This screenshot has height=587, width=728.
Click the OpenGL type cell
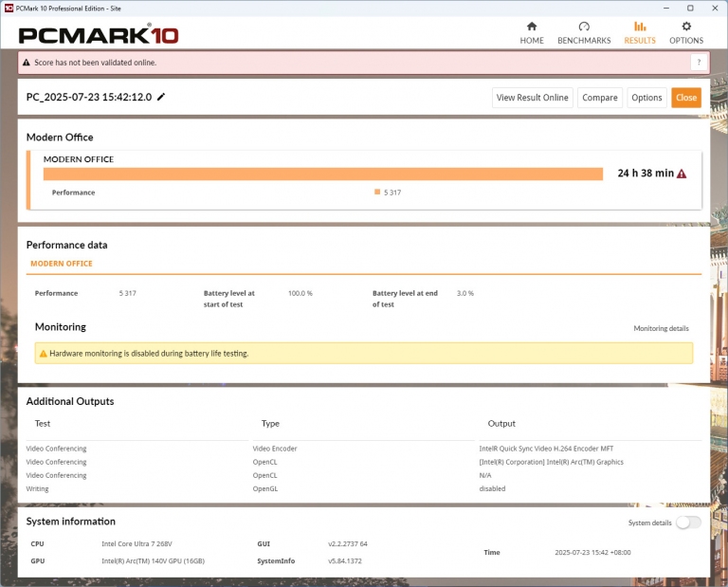pyautogui.click(x=265, y=488)
